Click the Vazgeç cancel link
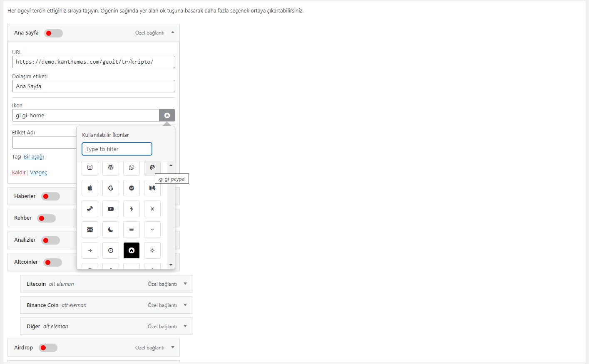Image resolution: width=589 pixels, height=364 pixels. (38, 173)
